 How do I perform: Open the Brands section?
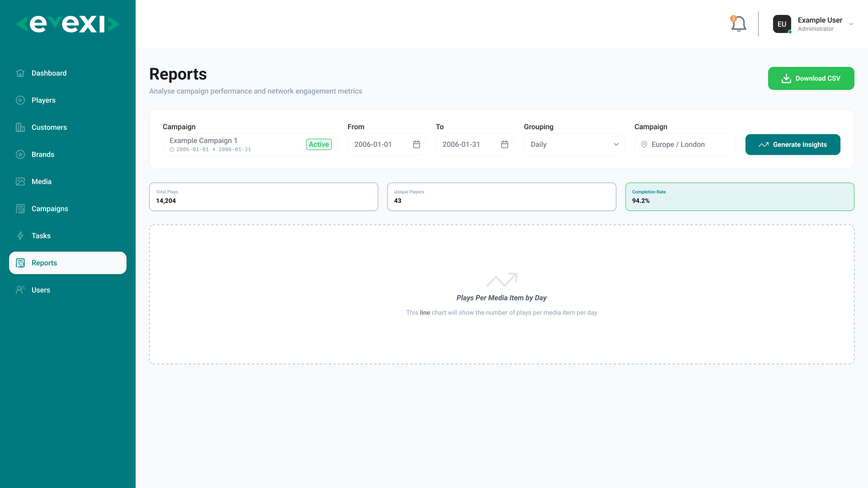pos(68,155)
